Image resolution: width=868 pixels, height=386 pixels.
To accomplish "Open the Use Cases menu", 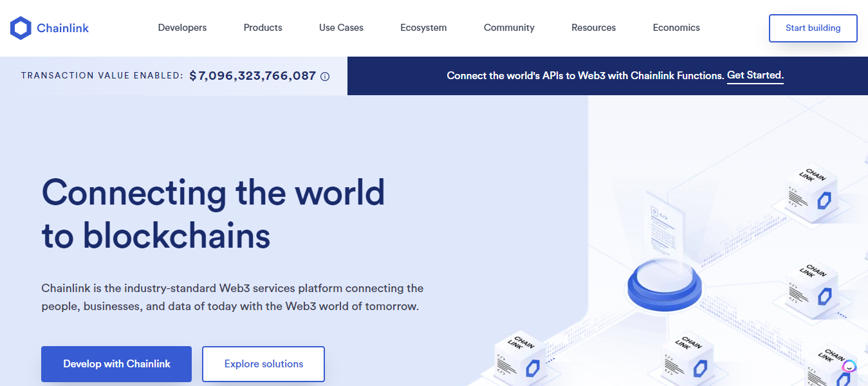I will 341,28.
